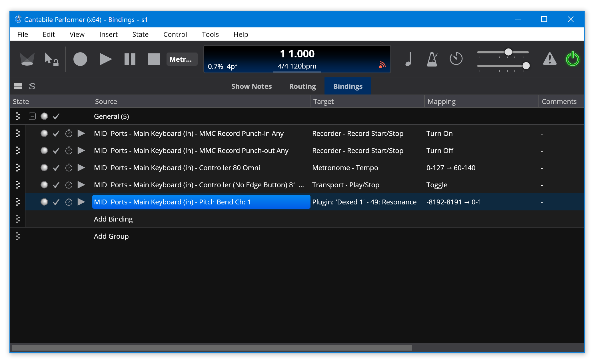Collapse the General (5) group
595x364 pixels.
point(32,116)
